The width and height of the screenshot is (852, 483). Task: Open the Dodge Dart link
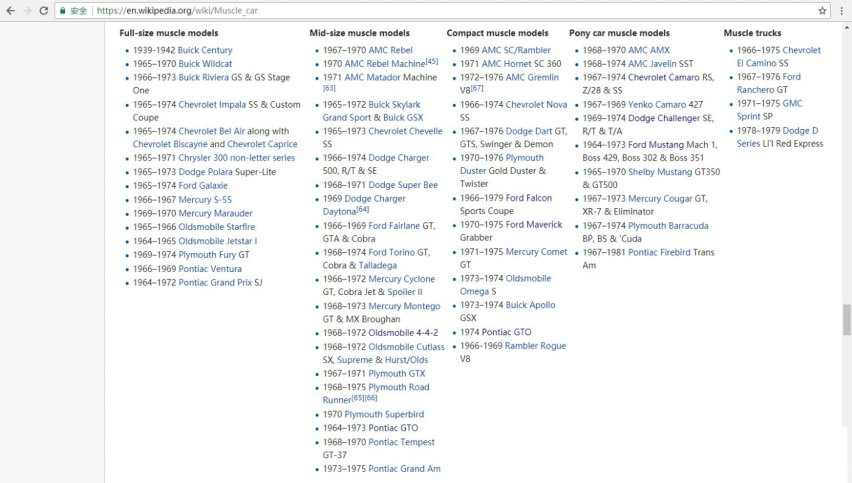coord(529,131)
